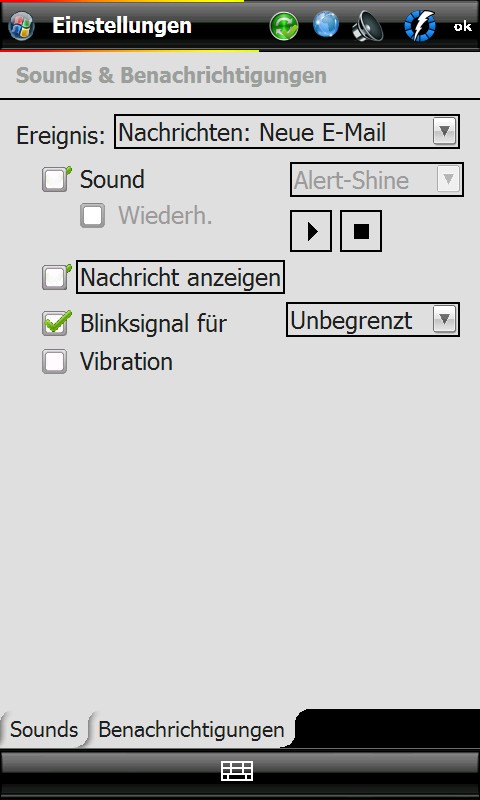Open the lightning bolt battery icon
This screenshot has height=800, width=480.
coord(420,26)
